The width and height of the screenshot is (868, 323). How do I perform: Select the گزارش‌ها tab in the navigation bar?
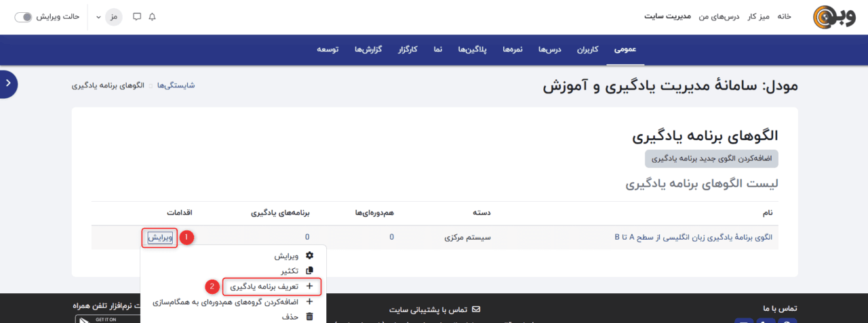coord(368,50)
